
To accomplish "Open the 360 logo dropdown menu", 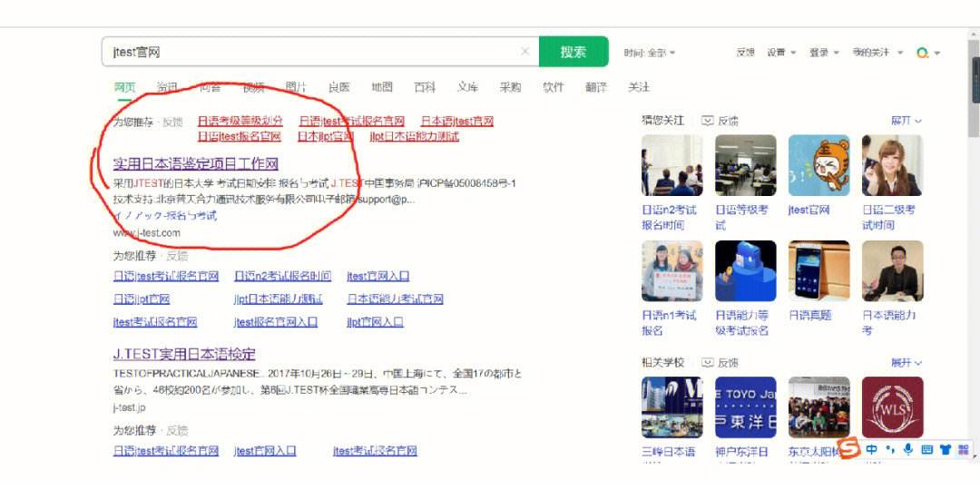I will (x=928, y=54).
